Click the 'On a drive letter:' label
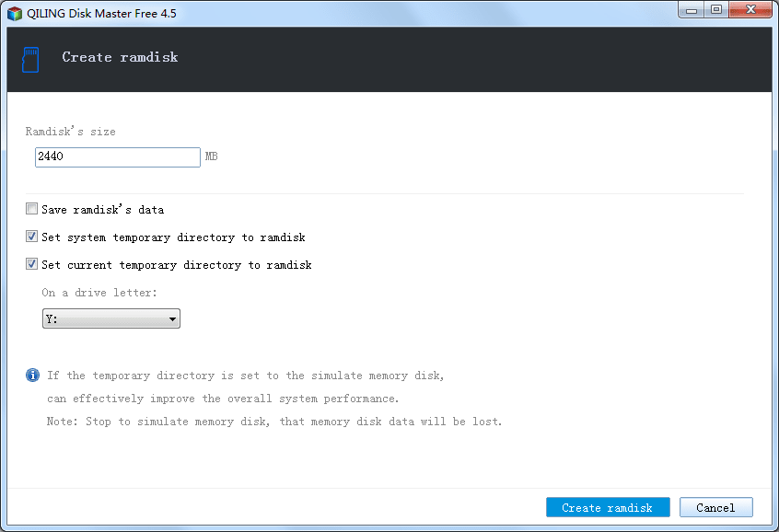 99,293
